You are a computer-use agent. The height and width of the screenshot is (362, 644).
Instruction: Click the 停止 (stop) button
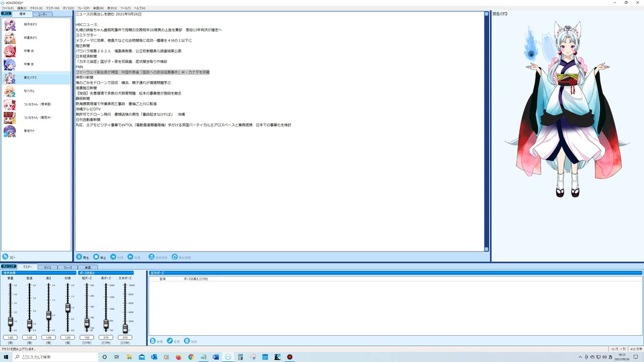coord(100,257)
